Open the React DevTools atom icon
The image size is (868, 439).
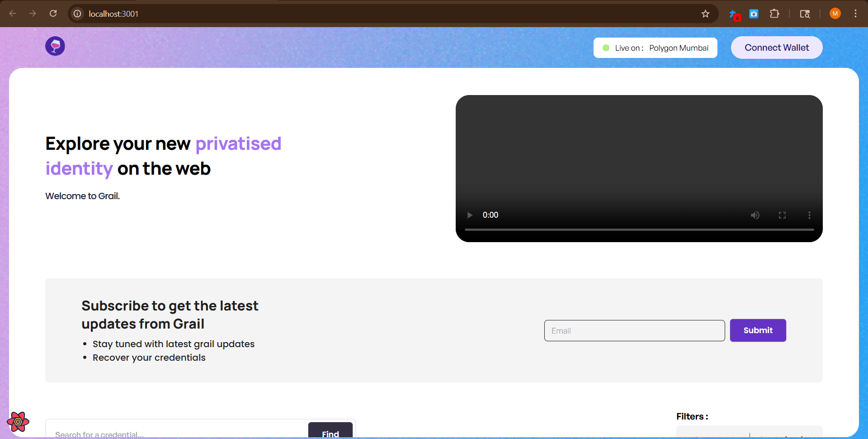(18, 421)
